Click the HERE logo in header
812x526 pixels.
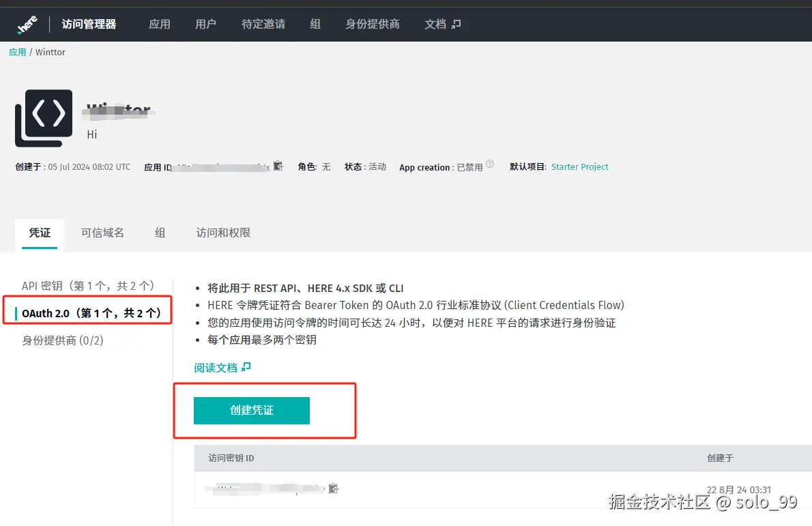coord(27,25)
